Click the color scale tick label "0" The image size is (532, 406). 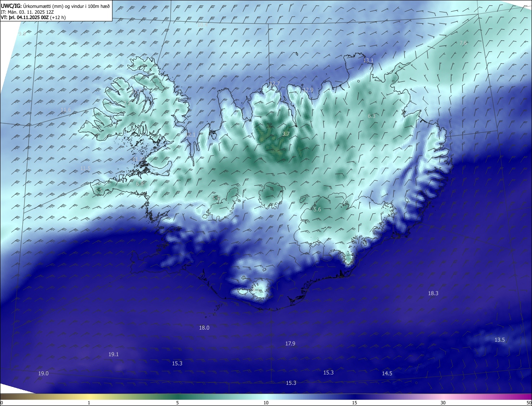pos(2,403)
